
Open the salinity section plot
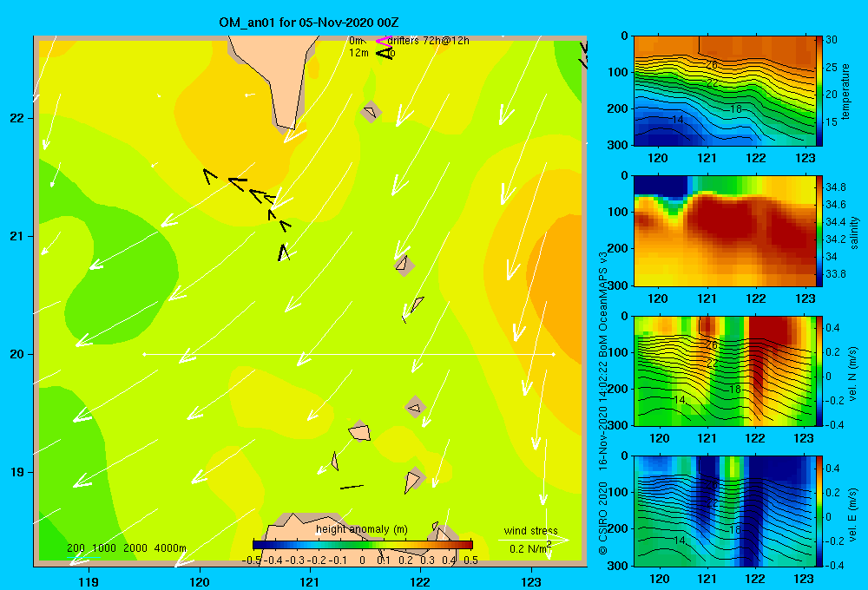724,231
